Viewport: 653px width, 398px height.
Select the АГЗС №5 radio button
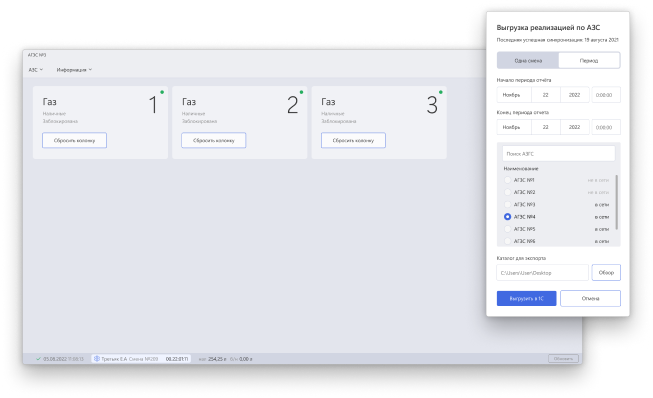coord(507,229)
